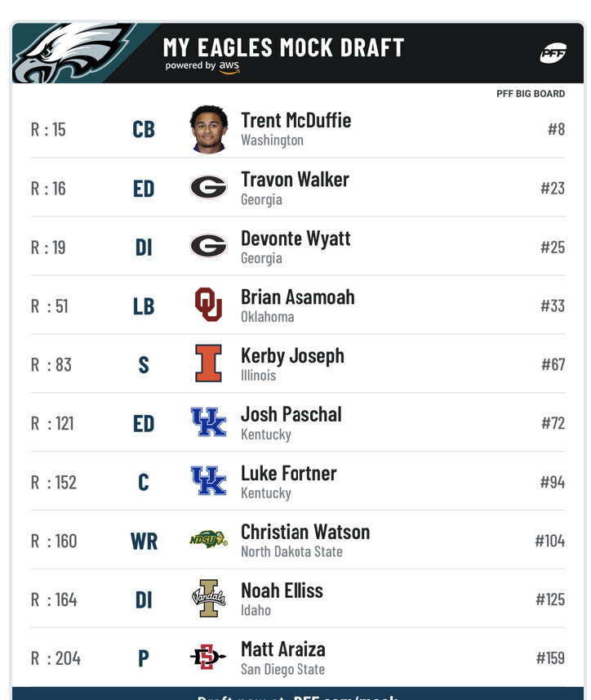Click the powered by AWS logo
The width and height of the screenshot is (591, 700).
(x=202, y=66)
